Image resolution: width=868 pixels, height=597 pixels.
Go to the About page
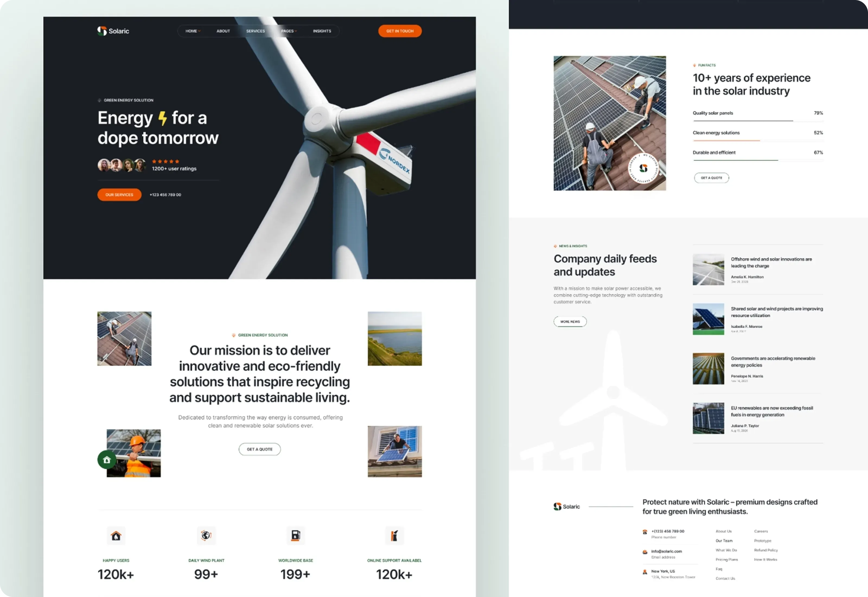pyautogui.click(x=223, y=31)
